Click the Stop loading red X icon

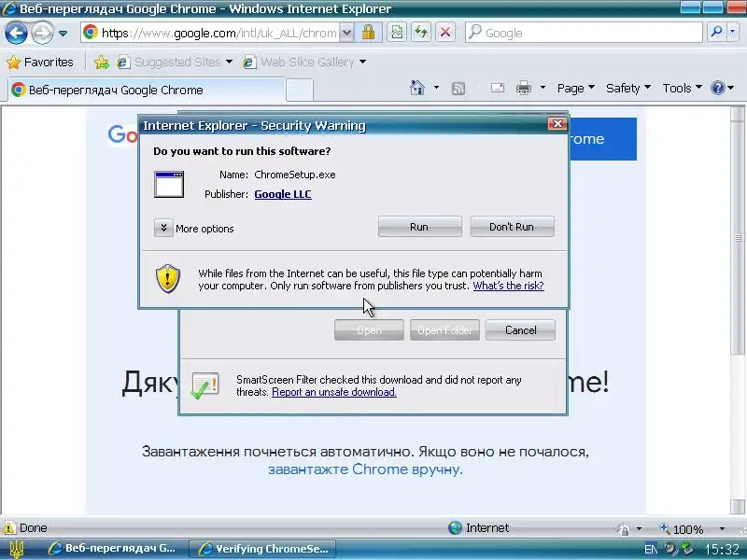445,33
